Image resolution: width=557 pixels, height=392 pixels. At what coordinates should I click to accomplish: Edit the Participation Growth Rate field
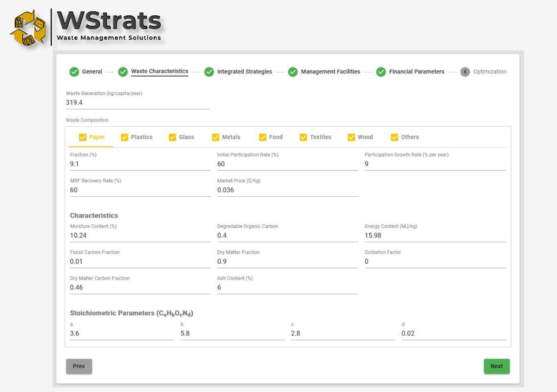(435, 164)
